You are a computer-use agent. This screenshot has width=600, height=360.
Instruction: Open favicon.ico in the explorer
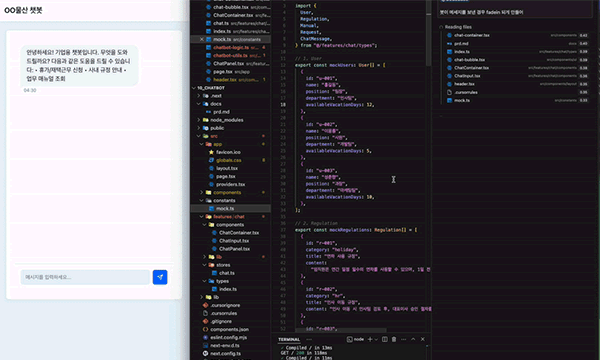[228, 152]
